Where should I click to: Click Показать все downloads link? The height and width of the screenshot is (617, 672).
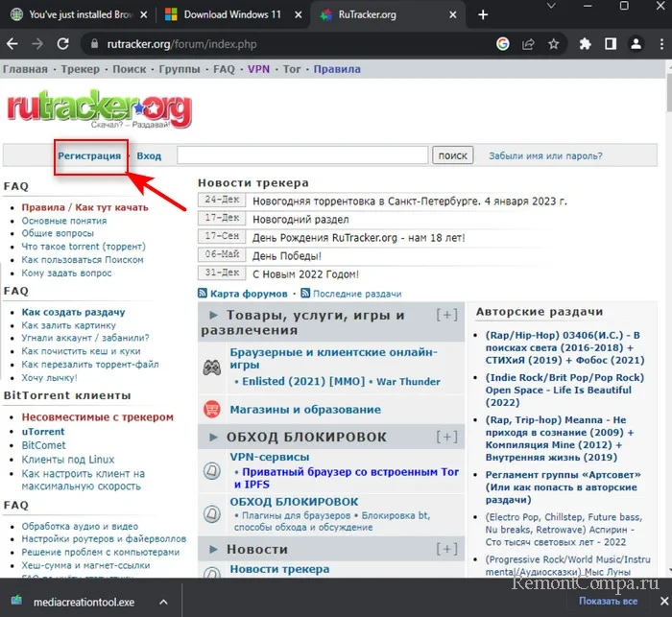(x=608, y=601)
